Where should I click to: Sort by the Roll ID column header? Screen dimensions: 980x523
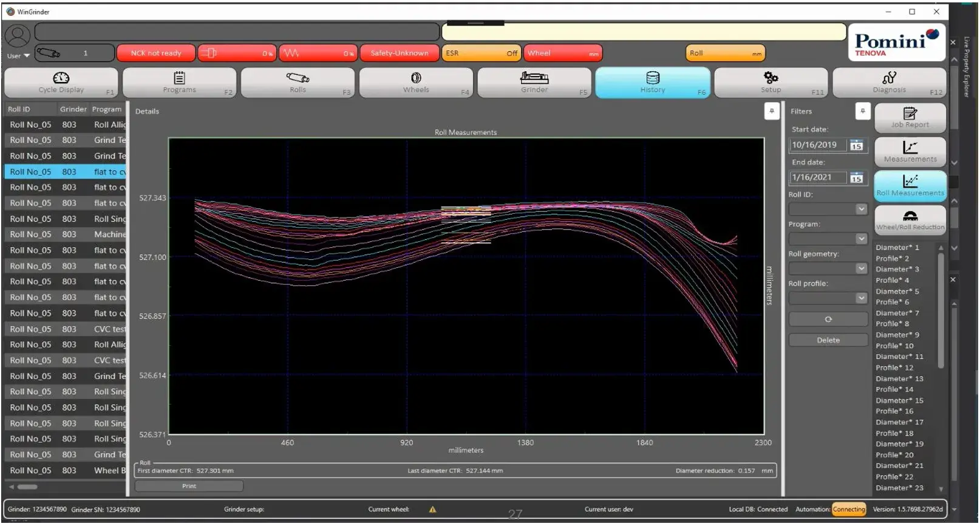coord(30,109)
